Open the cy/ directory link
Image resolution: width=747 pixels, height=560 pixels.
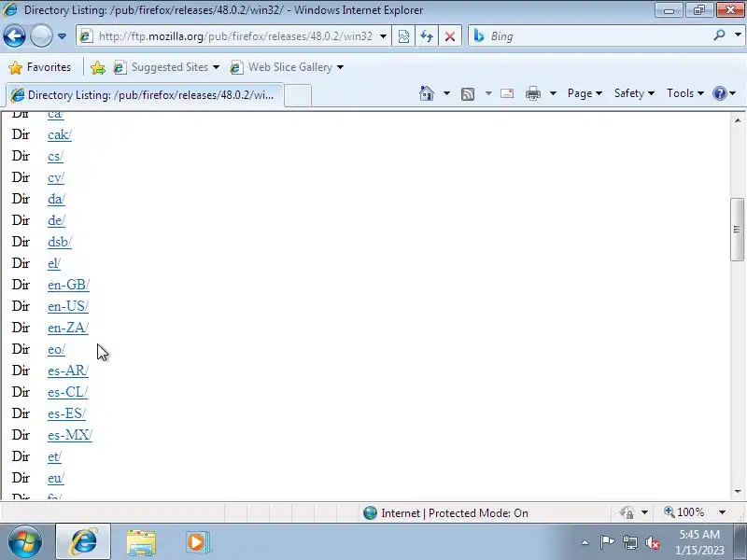pyautogui.click(x=56, y=177)
